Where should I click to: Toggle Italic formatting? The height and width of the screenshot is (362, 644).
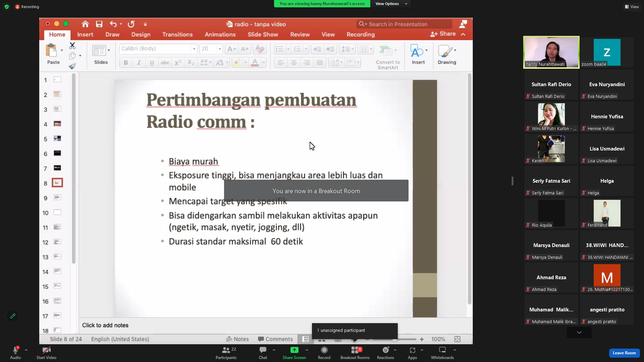[x=139, y=63]
